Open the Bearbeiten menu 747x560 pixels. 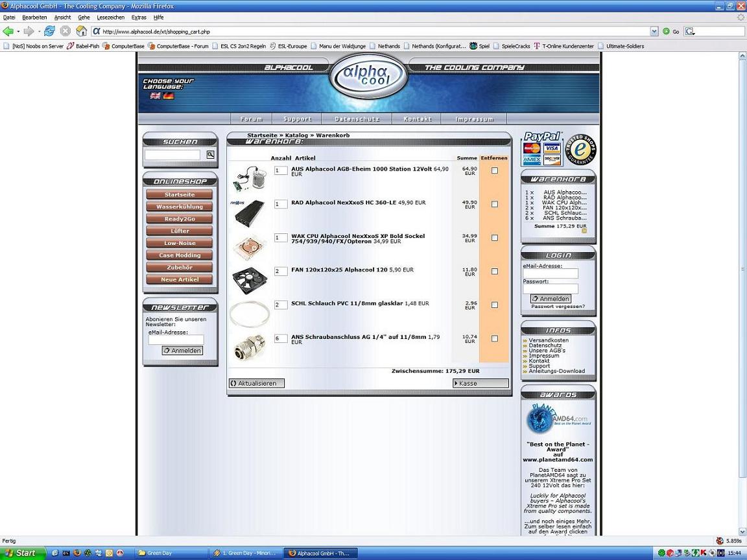(x=35, y=17)
